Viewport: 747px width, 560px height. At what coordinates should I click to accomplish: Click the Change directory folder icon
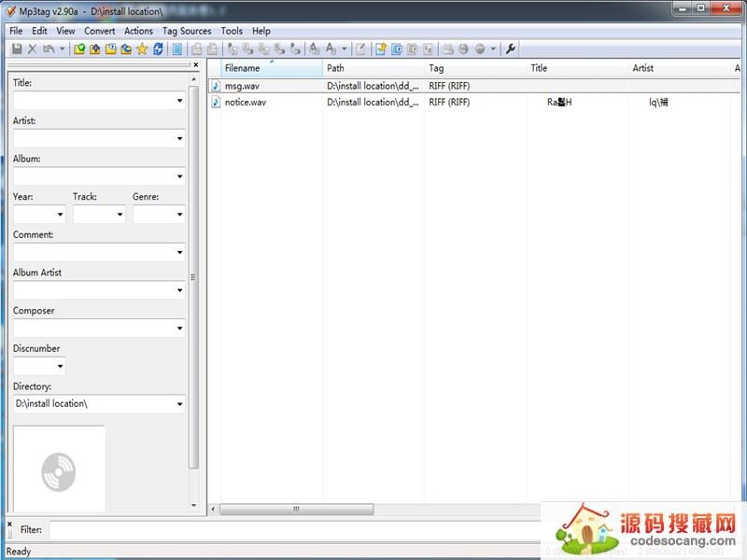[79, 49]
